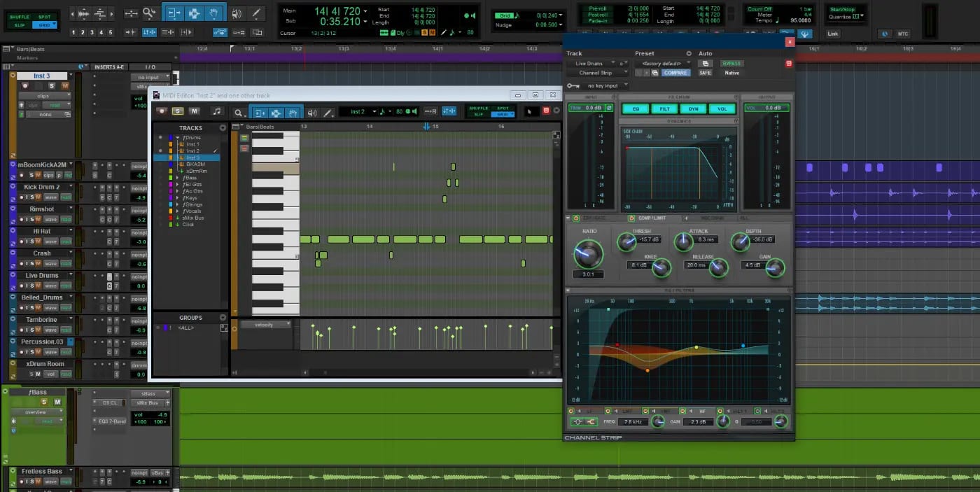Select the Grabber hand tool in main toolbar

pyautogui.click(x=214, y=13)
